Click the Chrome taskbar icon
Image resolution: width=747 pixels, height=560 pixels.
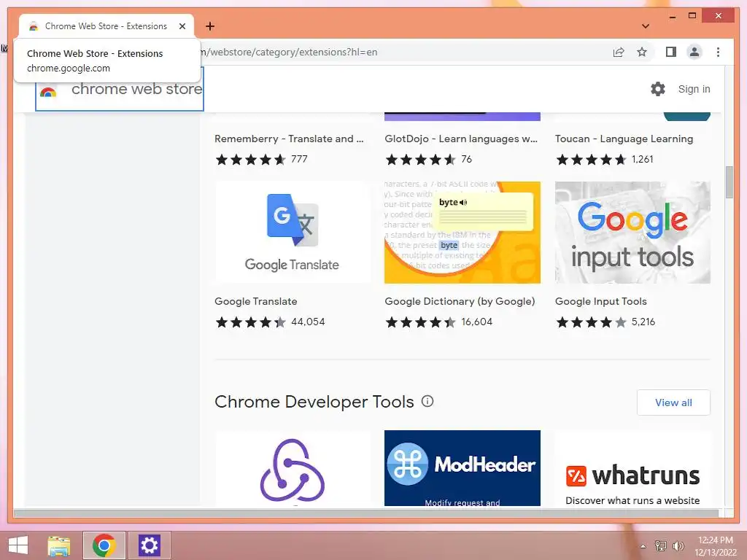pos(104,545)
